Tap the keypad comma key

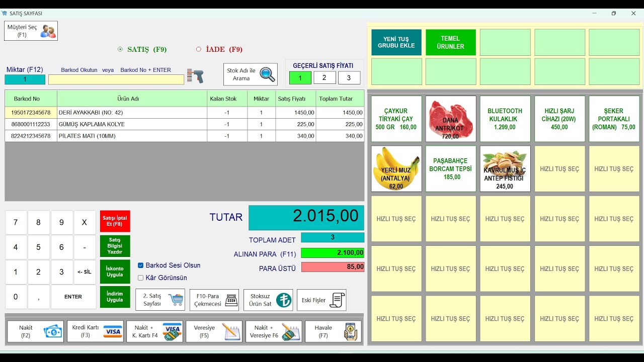coord(39,297)
